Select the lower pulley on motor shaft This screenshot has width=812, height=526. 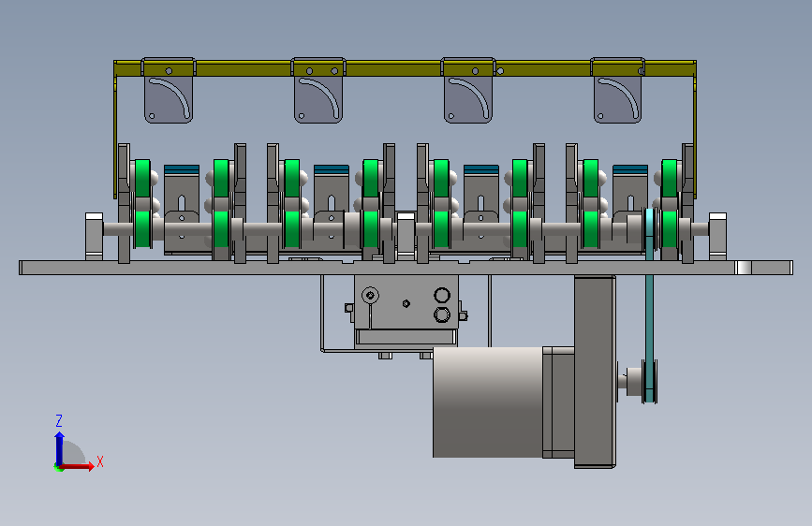642,382
